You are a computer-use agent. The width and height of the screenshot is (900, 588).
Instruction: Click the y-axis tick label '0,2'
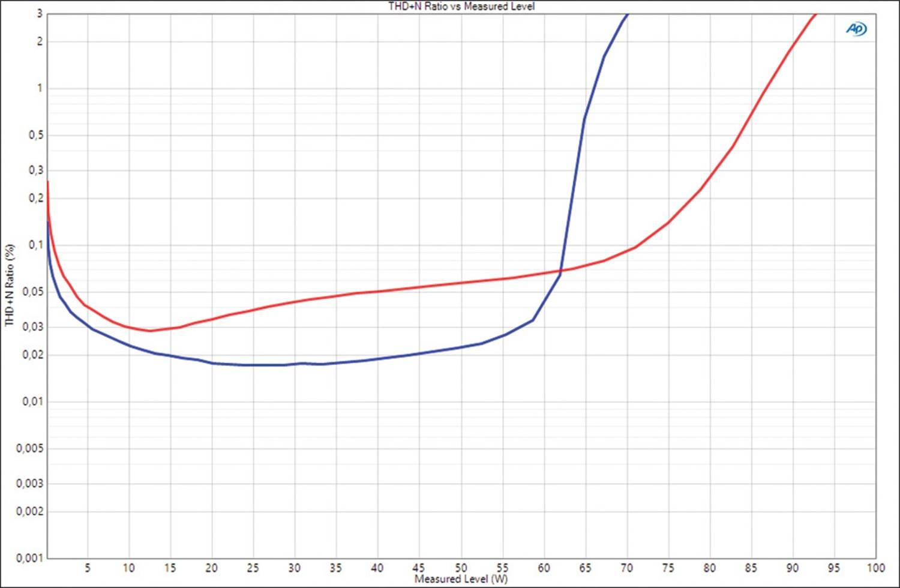[x=36, y=198]
